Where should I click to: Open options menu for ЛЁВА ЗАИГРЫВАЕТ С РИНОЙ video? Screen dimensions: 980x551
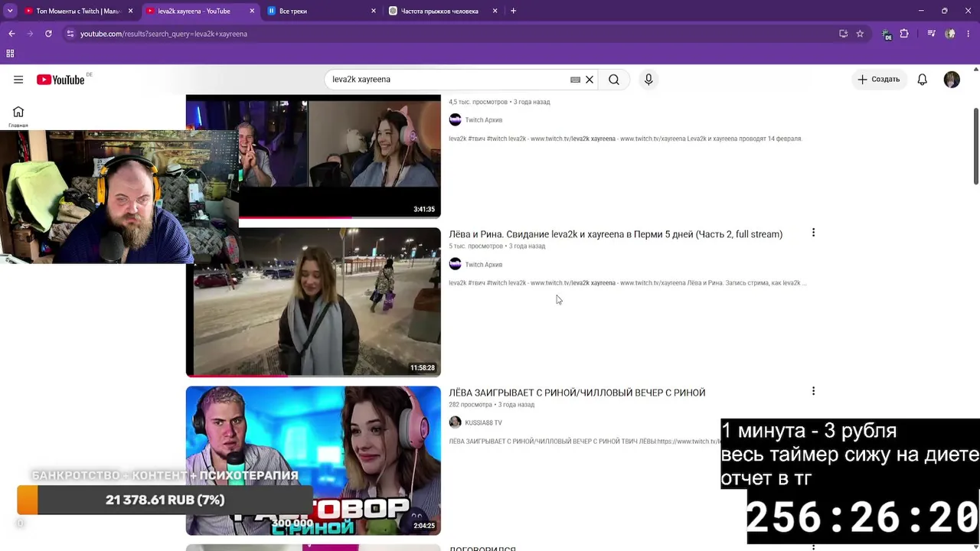tap(813, 391)
